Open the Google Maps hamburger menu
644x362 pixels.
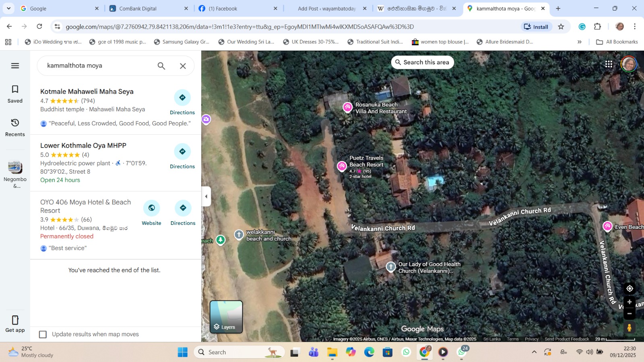coord(15,66)
